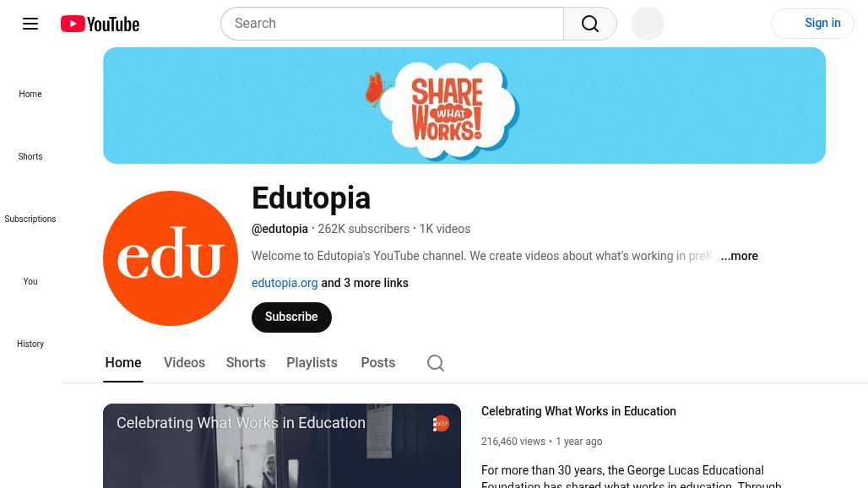Expand channel description with ...more
The image size is (868, 488).
point(739,256)
